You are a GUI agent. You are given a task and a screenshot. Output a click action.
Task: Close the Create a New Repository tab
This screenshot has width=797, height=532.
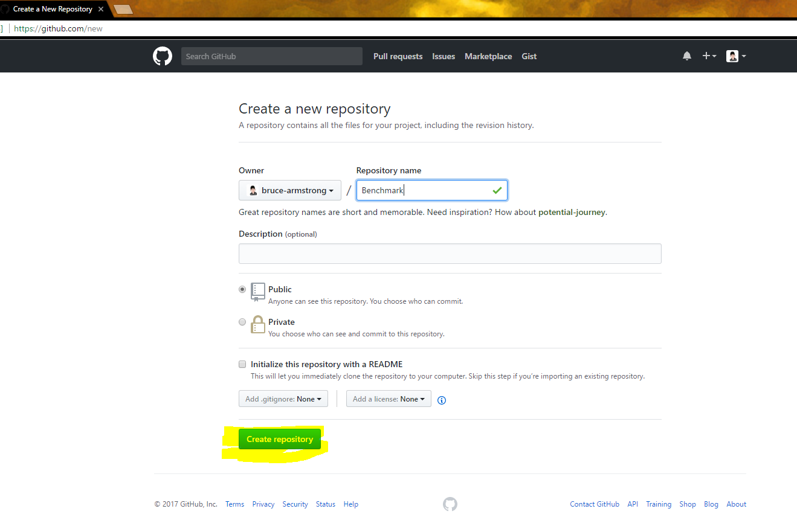point(101,9)
